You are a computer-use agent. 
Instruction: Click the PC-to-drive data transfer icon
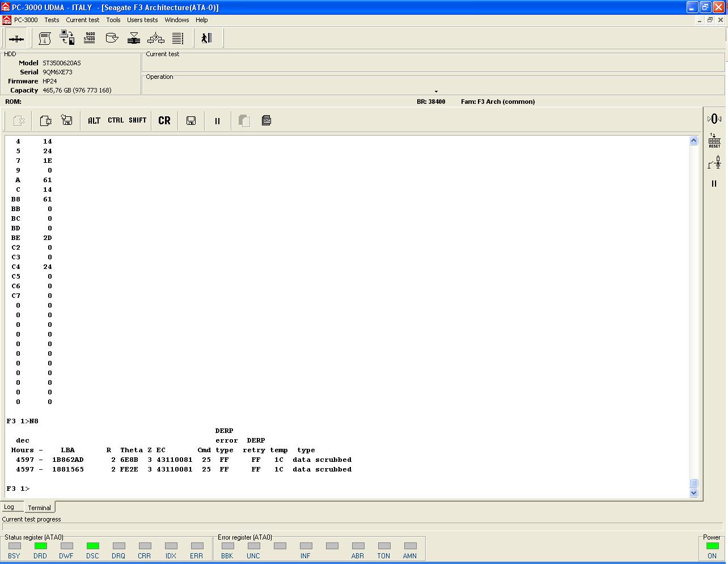67,38
